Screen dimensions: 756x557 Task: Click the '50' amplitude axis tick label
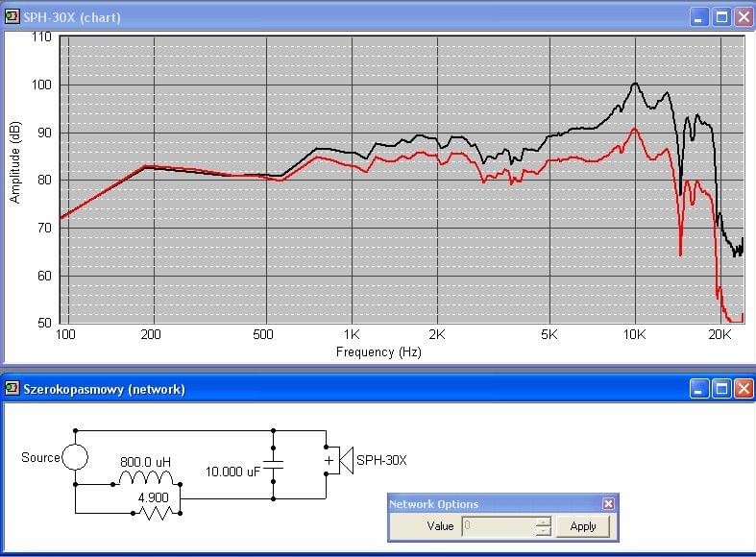tap(44, 323)
